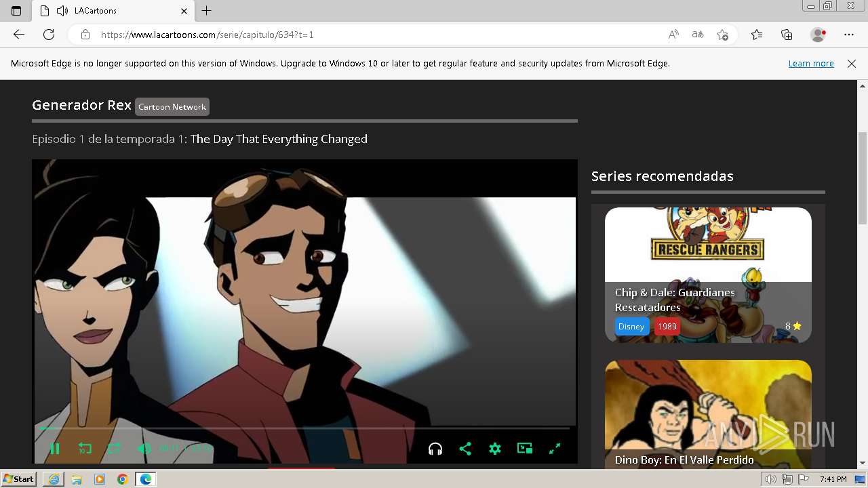Refresh the current page
This screenshot has width=868, height=488.
(49, 35)
